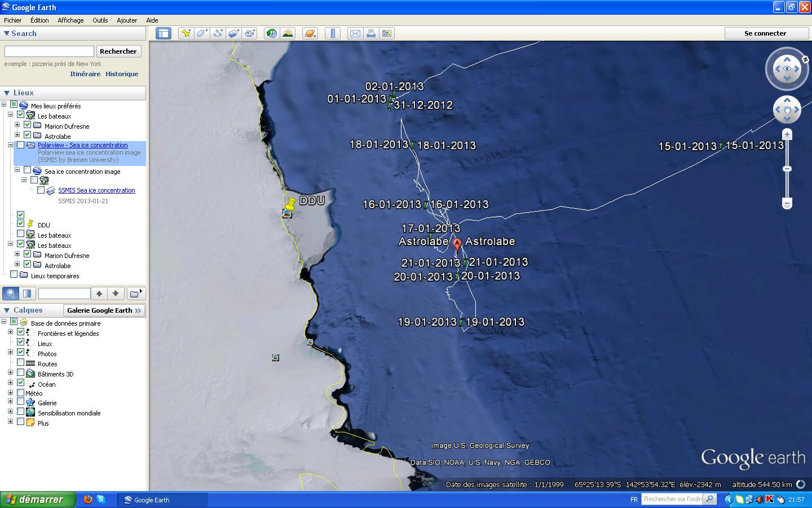Uncheck first Marion Dufresne folder checkbox

[27, 125]
